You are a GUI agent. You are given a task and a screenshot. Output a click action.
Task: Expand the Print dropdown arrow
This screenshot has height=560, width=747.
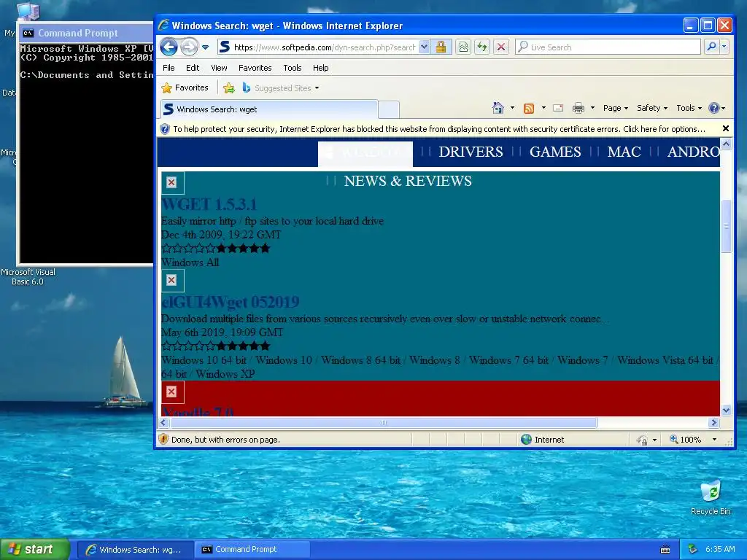[x=592, y=108]
